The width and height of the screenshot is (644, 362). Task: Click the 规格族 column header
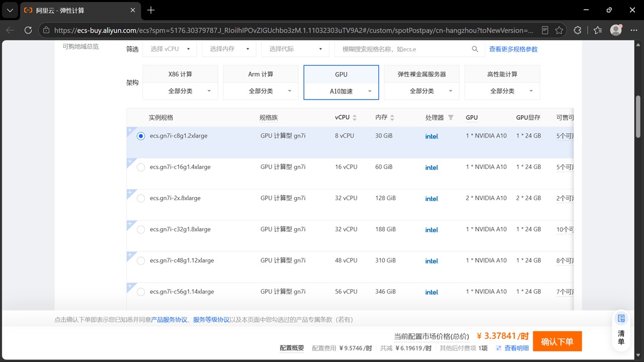(269, 118)
